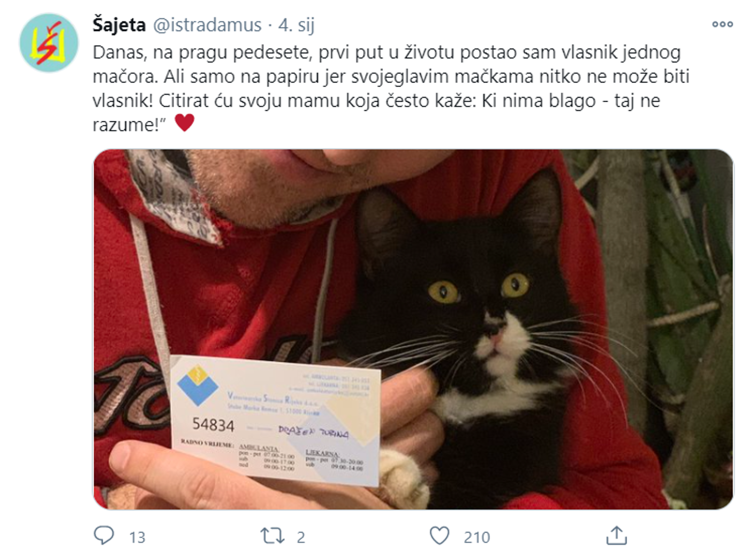
Task: Like the tweet with the heart icon
Action: 440,536
